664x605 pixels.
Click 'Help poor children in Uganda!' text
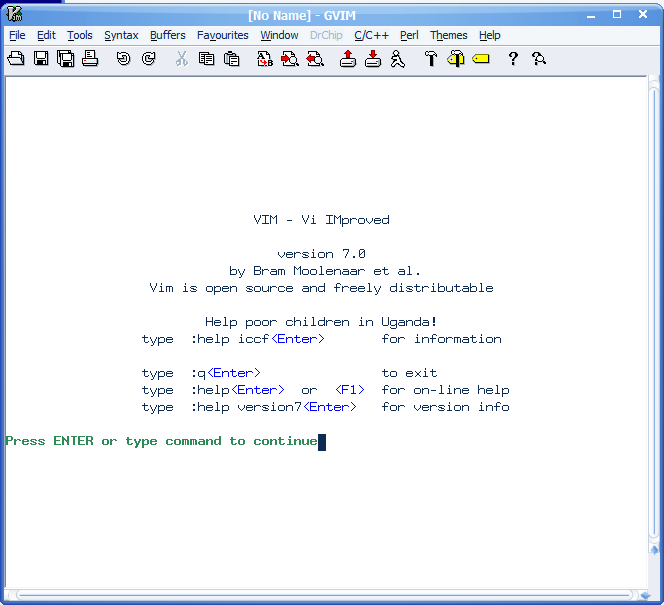pyautogui.click(x=321, y=322)
